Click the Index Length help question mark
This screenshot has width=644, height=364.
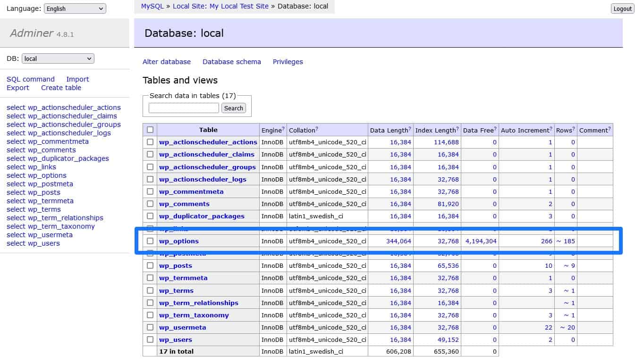click(457, 128)
